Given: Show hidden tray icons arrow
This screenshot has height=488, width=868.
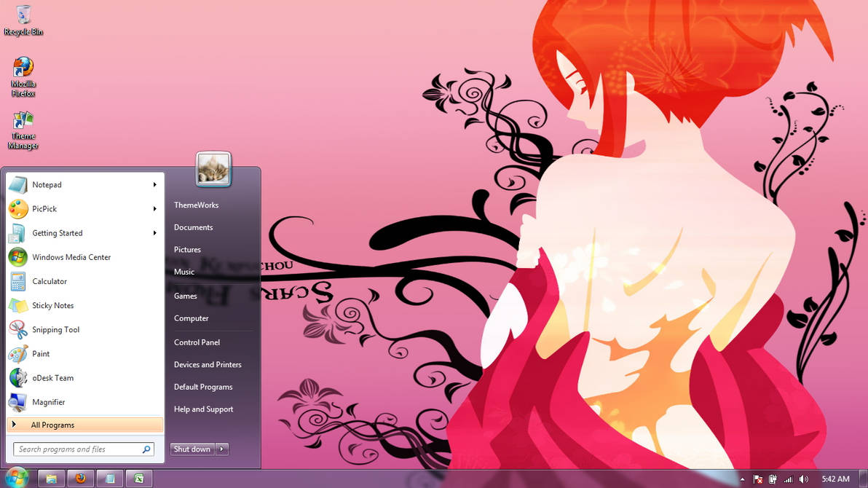Looking at the screenshot, I should point(742,479).
